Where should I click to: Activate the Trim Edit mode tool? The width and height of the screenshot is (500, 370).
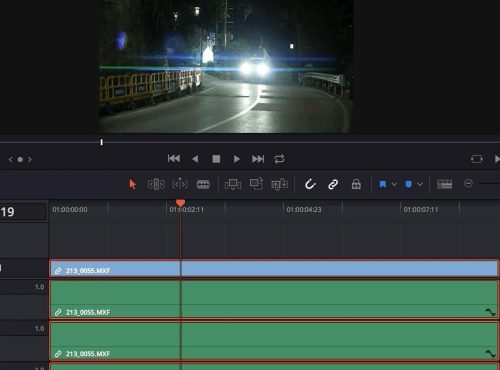[156, 184]
